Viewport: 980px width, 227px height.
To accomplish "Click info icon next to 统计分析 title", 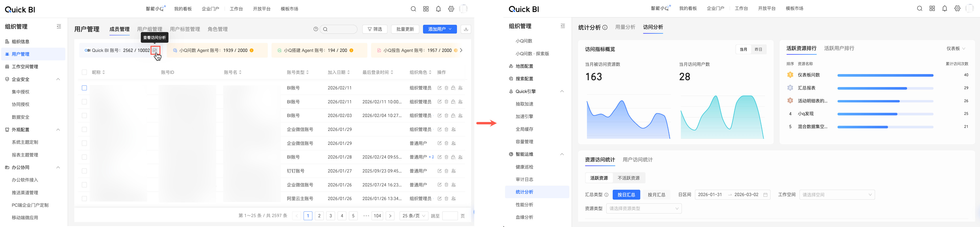I will coord(605,27).
